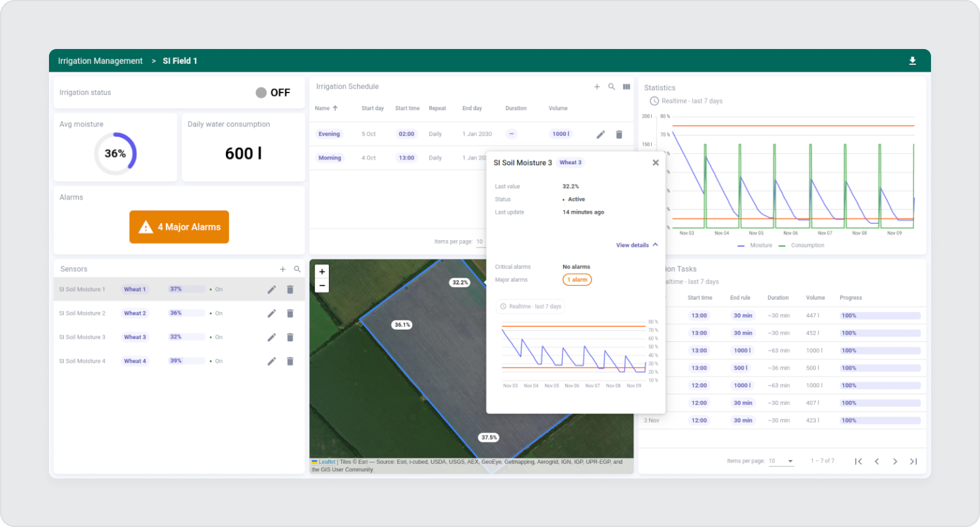Image resolution: width=980 pixels, height=527 pixels.
Task: Add a new sensor in Sensors panel
Action: pyautogui.click(x=282, y=269)
